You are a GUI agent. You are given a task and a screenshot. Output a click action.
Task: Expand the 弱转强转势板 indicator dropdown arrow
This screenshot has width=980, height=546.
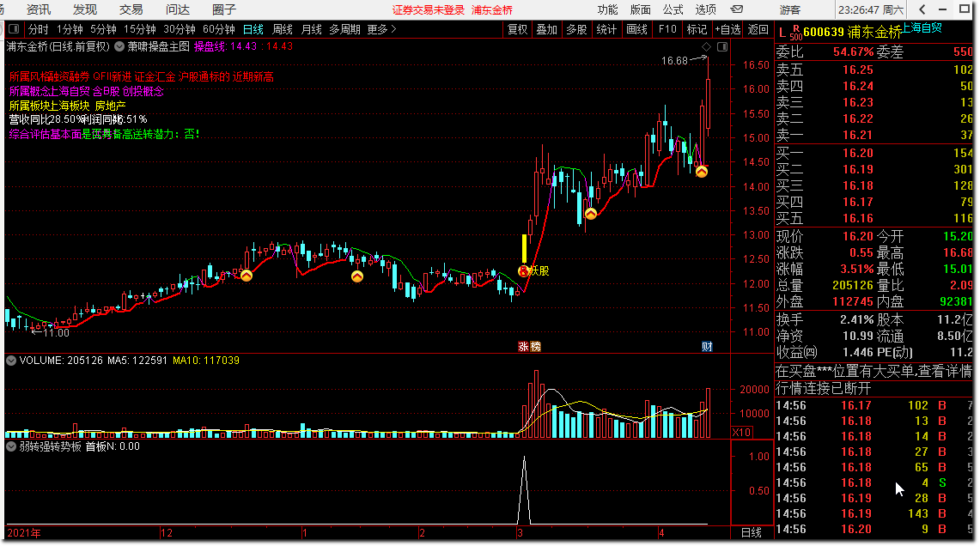point(11,446)
